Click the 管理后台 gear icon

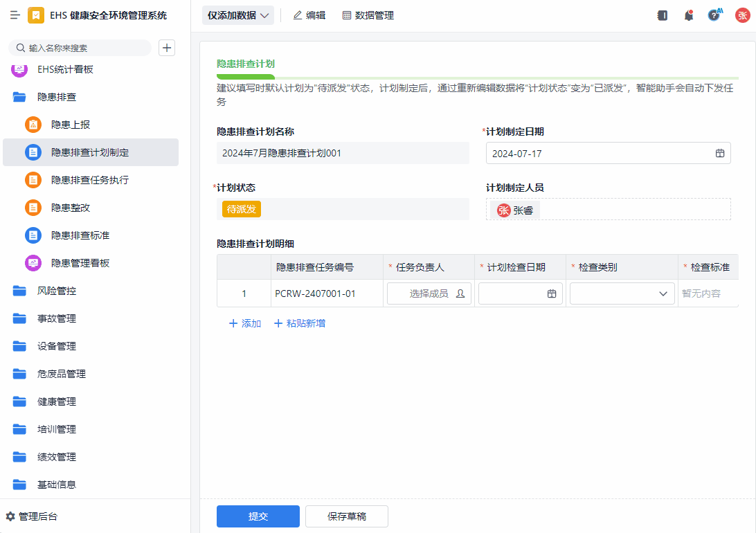pyautogui.click(x=10, y=516)
